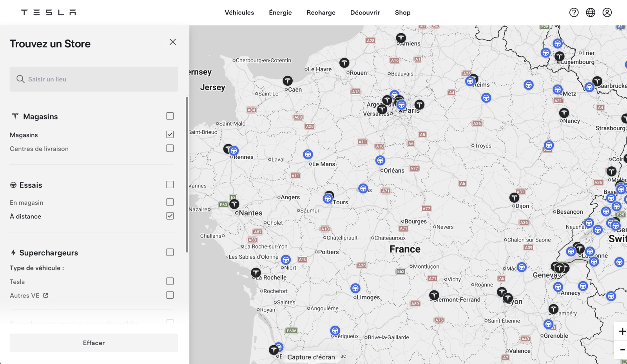
Task: Select the store marker near Nantes
Action: tap(234, 204)
